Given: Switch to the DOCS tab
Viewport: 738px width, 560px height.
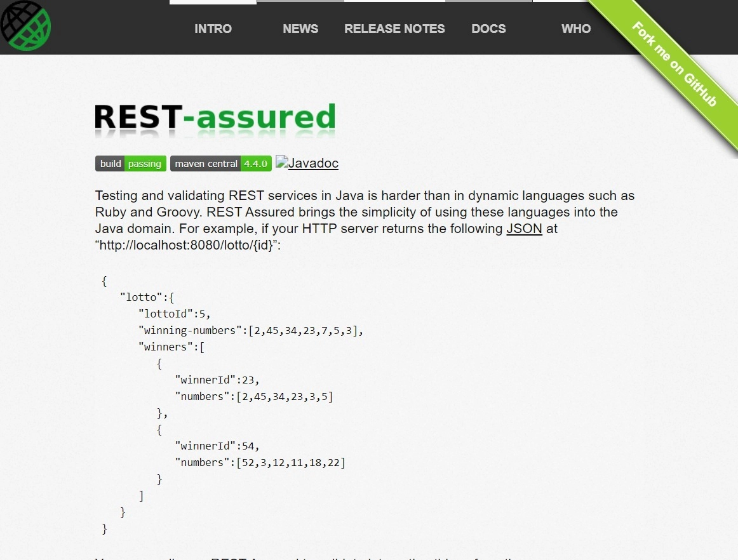Looking at the screenshot, I should pos(488,29).
